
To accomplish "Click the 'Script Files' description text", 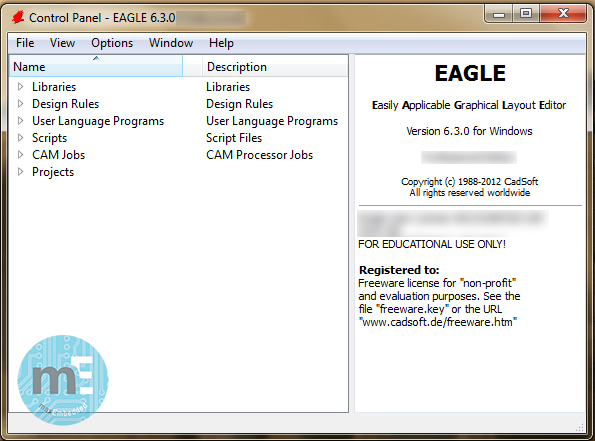I will click(234, 138).
